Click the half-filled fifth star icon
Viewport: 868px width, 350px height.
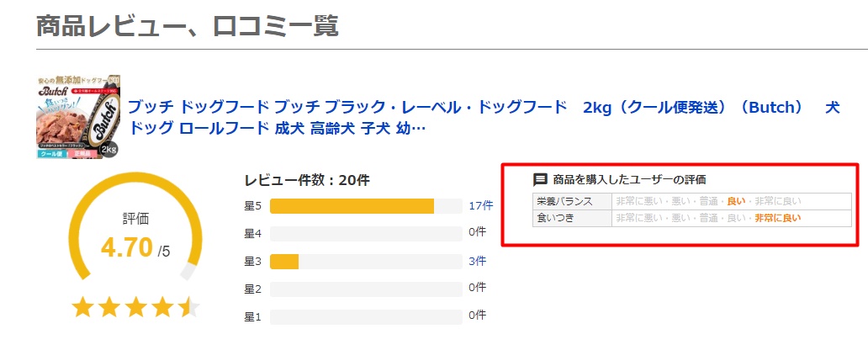click(x=189, y=306)
